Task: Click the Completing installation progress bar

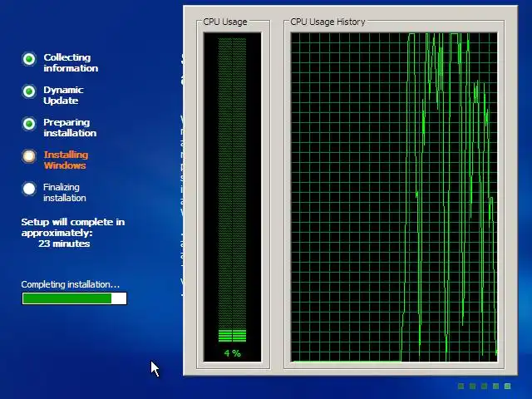Action: click(x=74, y=298)
